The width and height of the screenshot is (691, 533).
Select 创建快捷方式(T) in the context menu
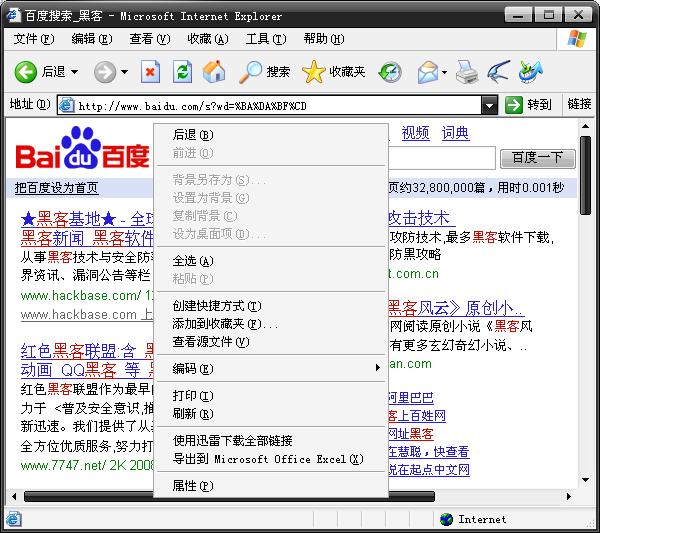coord(271,306)
